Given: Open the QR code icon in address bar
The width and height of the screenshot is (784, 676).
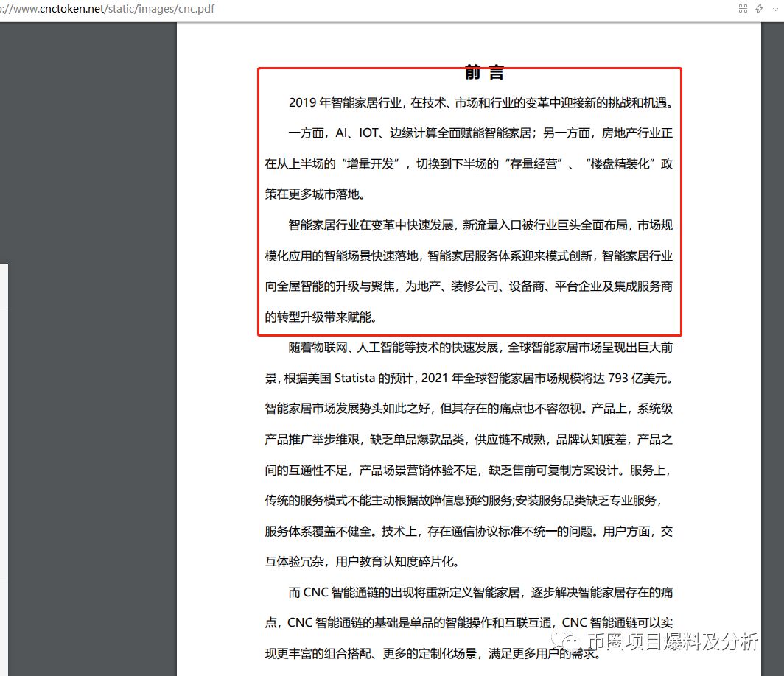Looking at the screenshot, I should [x=743, y=9].
